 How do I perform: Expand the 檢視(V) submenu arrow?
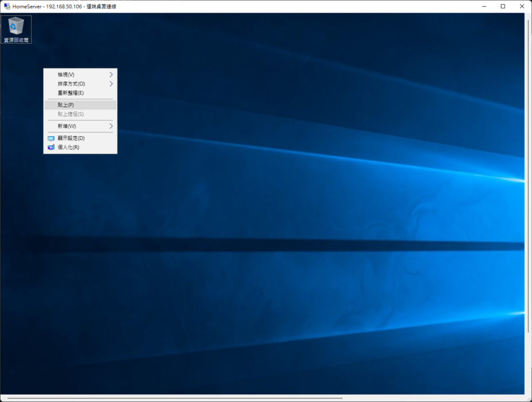click(111, 75)
